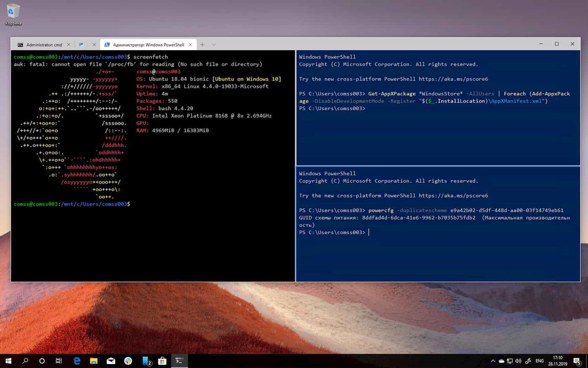Open the Mail app on the taskbar
The image size is (588, 368).
click(111, 361)
